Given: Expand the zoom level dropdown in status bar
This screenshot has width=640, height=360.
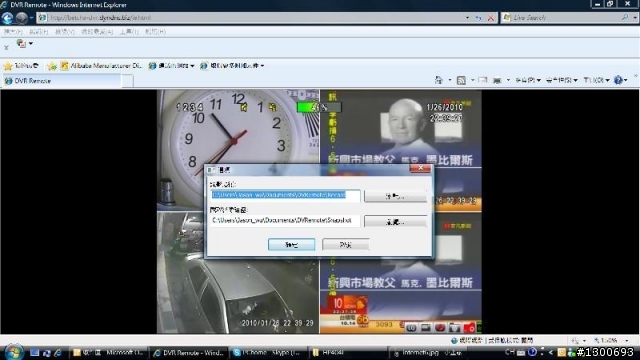Looking at the screenshot, I should click(627, 340).
